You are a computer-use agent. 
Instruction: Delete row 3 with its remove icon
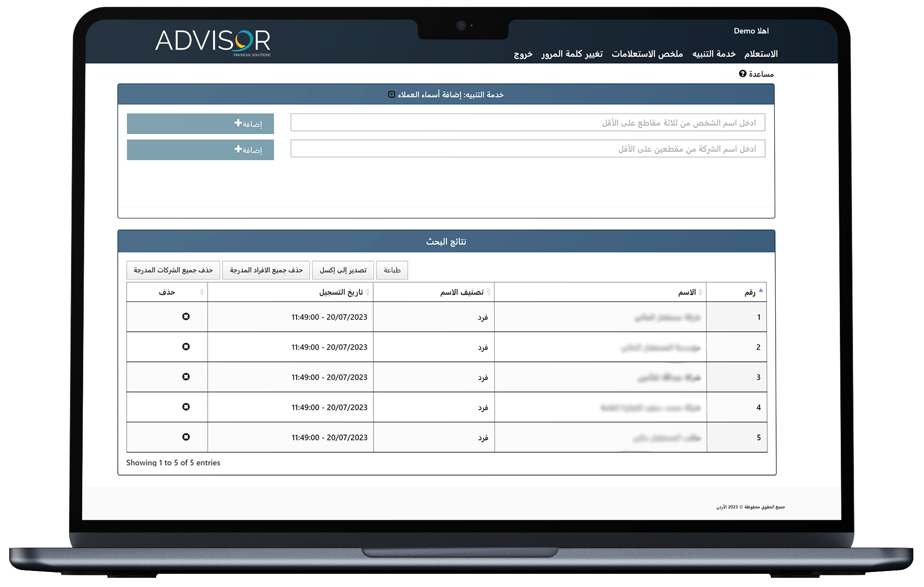[x=186, y=377]
